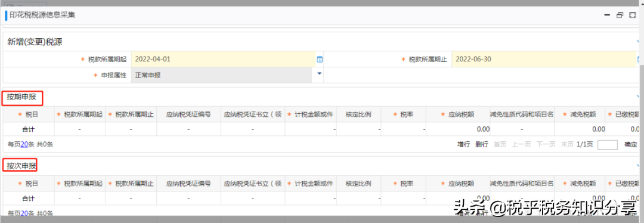The width and height of the screenshot is (644, 223).
Task: Minimize the 印花税税源信息采集 window
Action: pyautogui.click(x=607, y=15)
